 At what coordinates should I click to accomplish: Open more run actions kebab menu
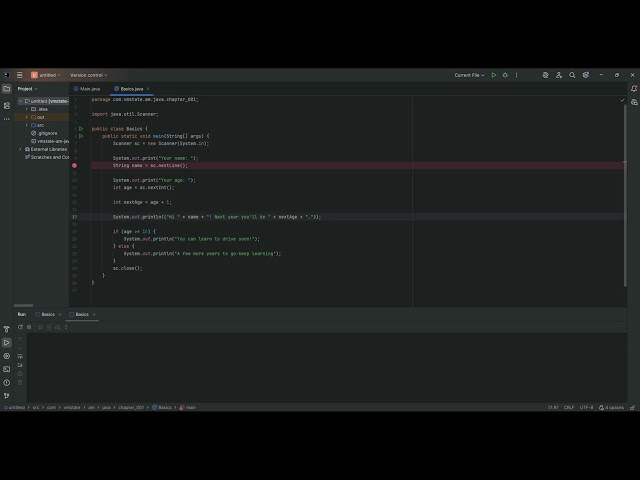pyautogui.click(x=516, y=75)
